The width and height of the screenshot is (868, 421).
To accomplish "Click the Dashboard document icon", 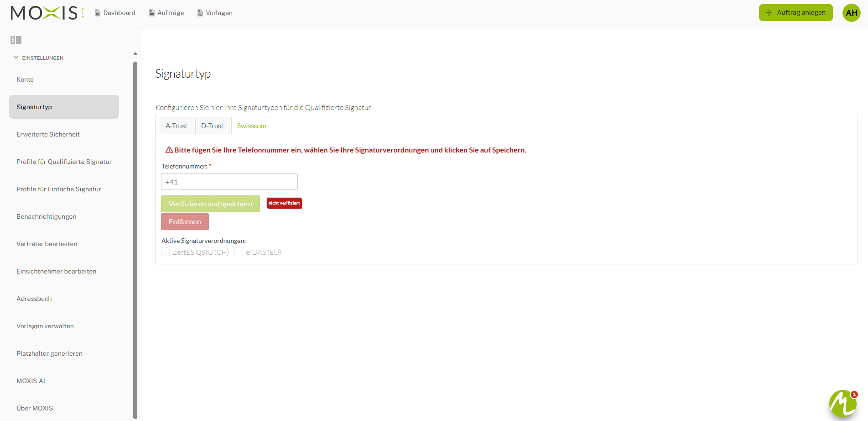I will [x=98, y=13].
